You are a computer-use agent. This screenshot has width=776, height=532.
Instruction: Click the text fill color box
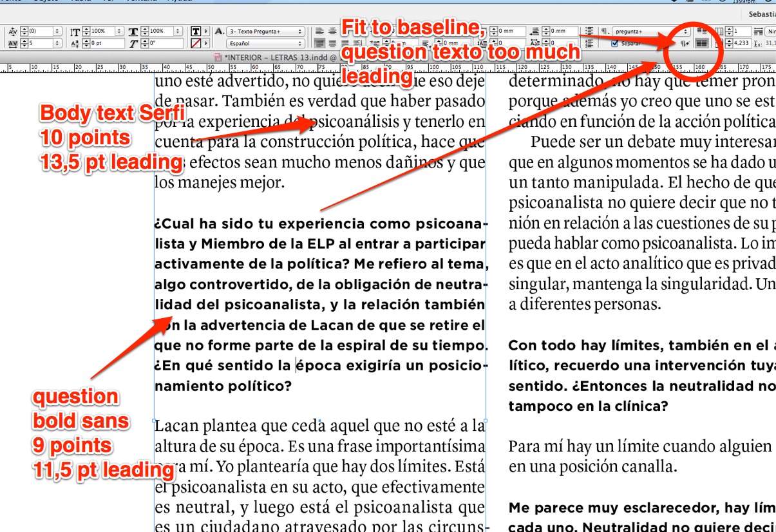196,32
